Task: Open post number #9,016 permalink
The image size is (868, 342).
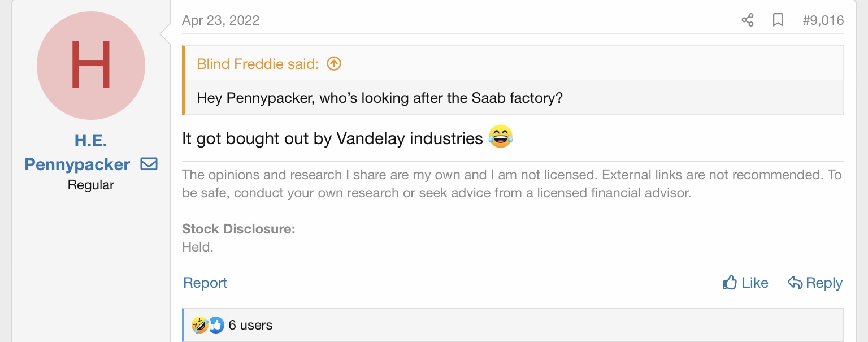Action: 823,20
